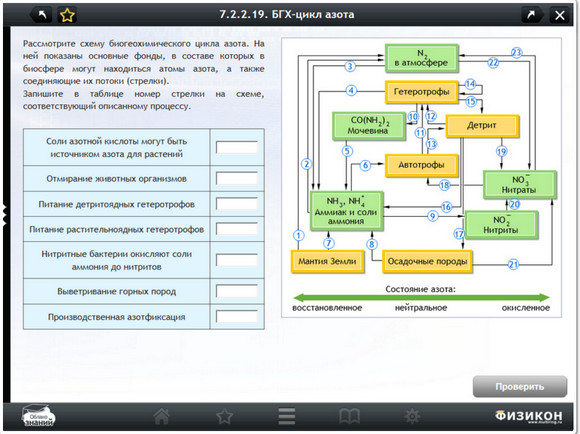Mark lesson as favorite with yellow star
The width and height of the screenshot is (580, 434).
pyautogui.click(x=67, y=15)
